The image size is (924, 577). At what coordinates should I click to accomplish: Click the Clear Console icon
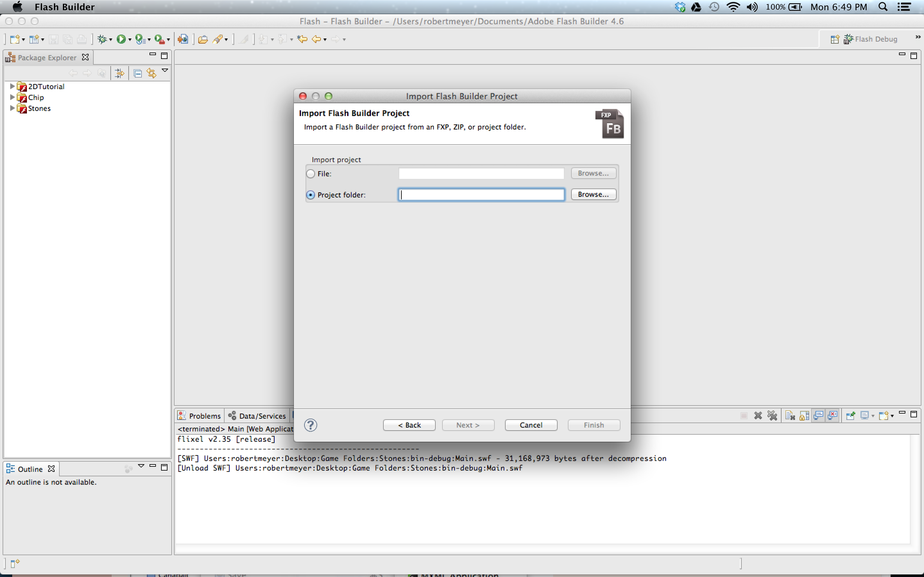point(790,415)
